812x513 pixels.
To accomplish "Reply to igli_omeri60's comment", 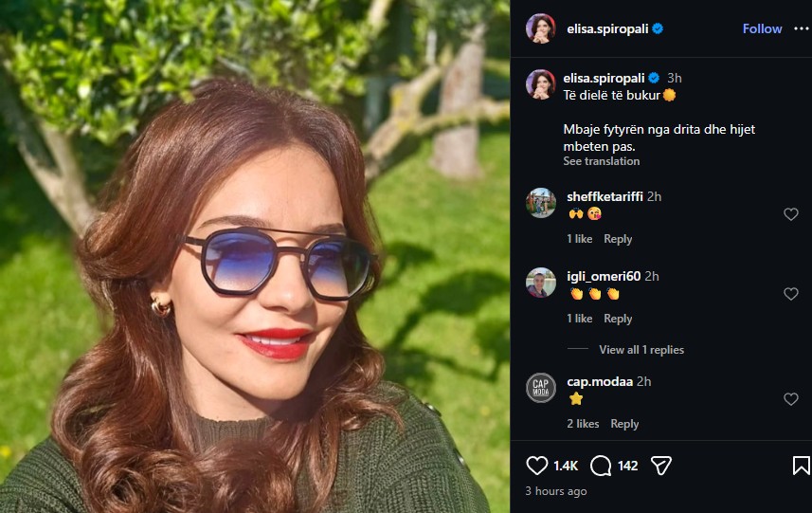I will click(618, 319).
